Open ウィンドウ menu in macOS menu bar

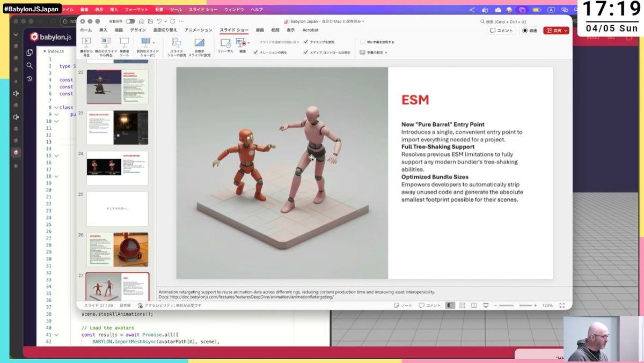(x=234, y=10)
